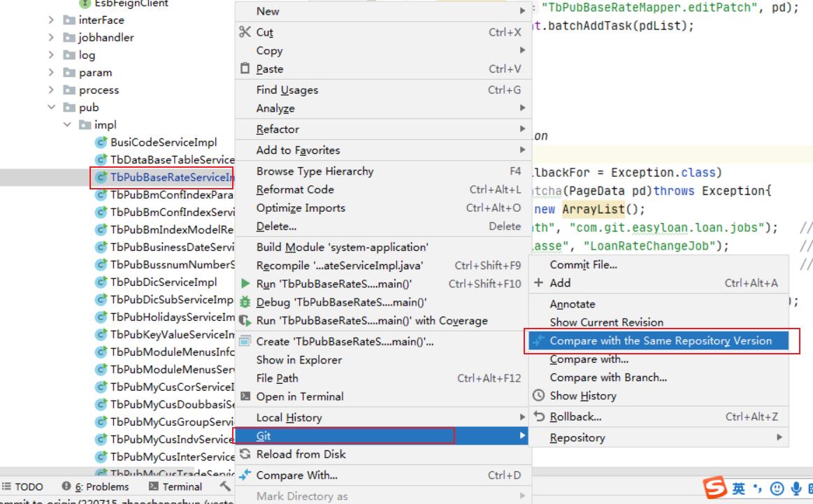Open the Refactor submenu

(x=278, y=129)
